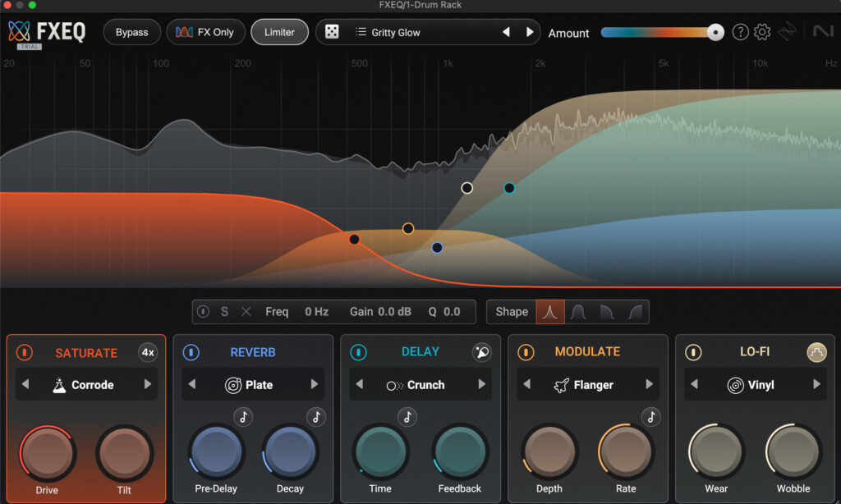Toggle the Reverb power button

pyautogui.click(x=191, y=352)
